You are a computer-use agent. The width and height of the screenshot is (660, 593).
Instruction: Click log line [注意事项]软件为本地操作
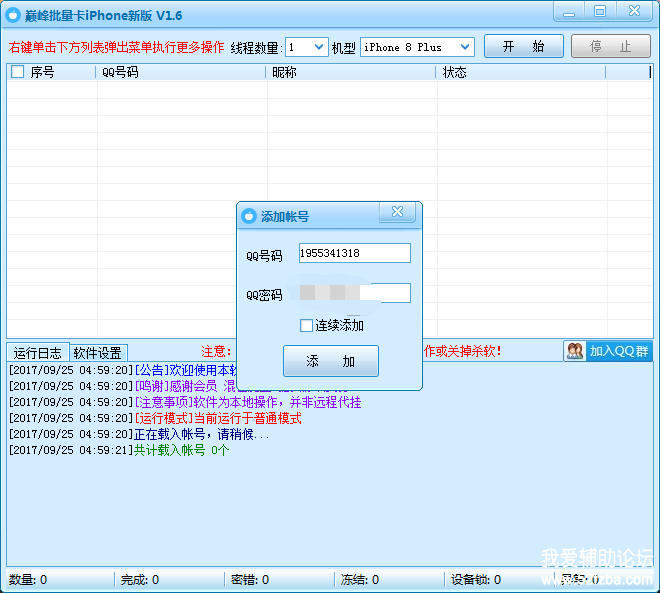[185, 402]
